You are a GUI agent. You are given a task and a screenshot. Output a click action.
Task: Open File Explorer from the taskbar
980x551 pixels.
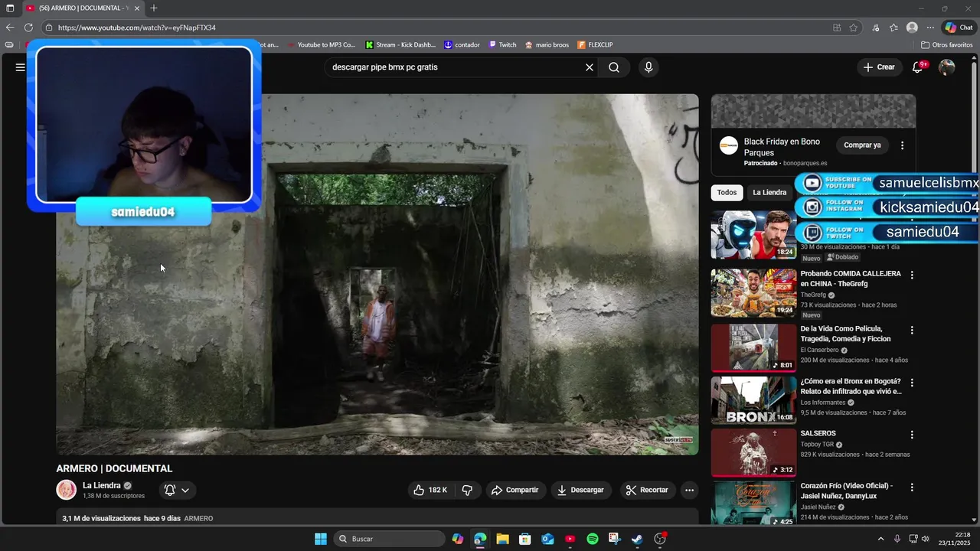click(x=502, y=539)
